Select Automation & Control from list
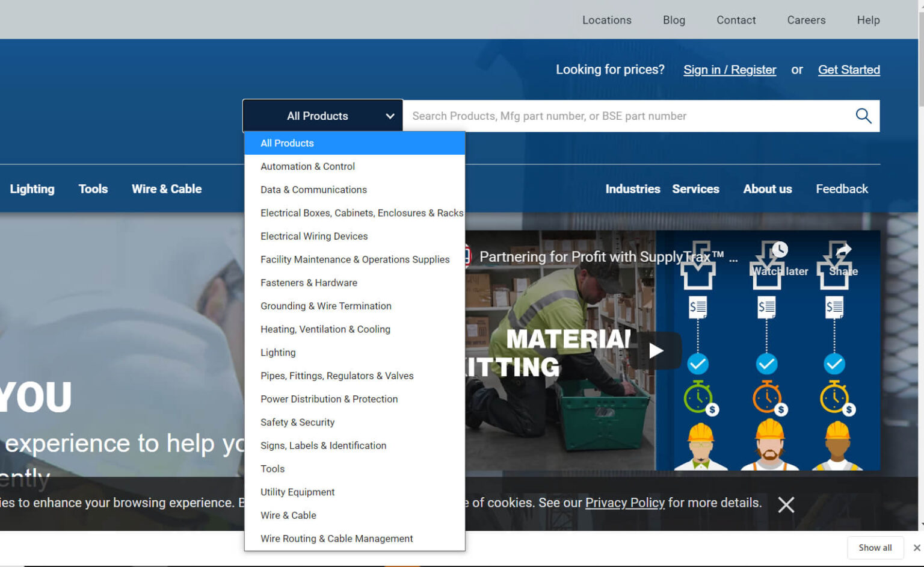Viewport: 924px width, 567px height. coord(307,167)
